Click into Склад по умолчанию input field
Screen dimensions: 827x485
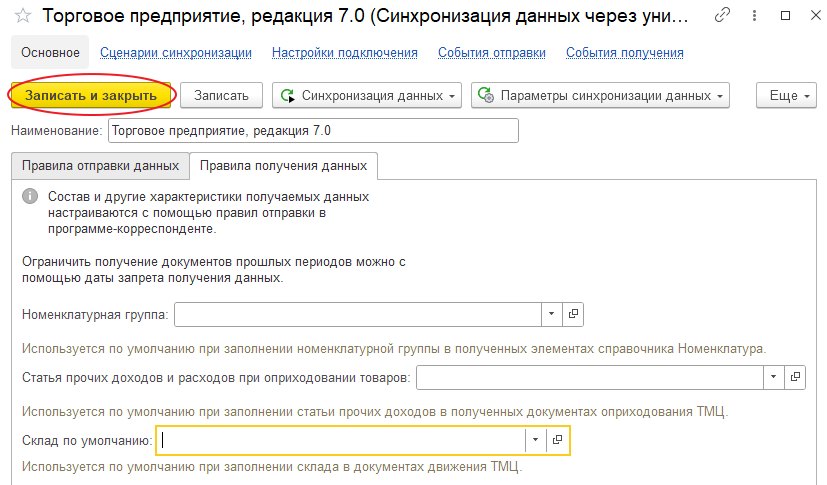tap(341, 440)
